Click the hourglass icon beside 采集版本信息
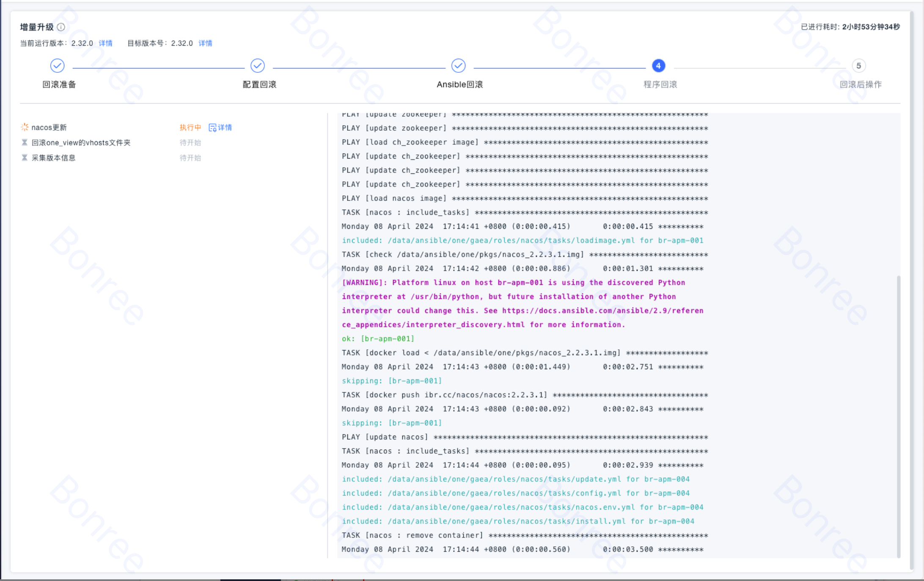 pyautogui.click(x=25, y=158)
